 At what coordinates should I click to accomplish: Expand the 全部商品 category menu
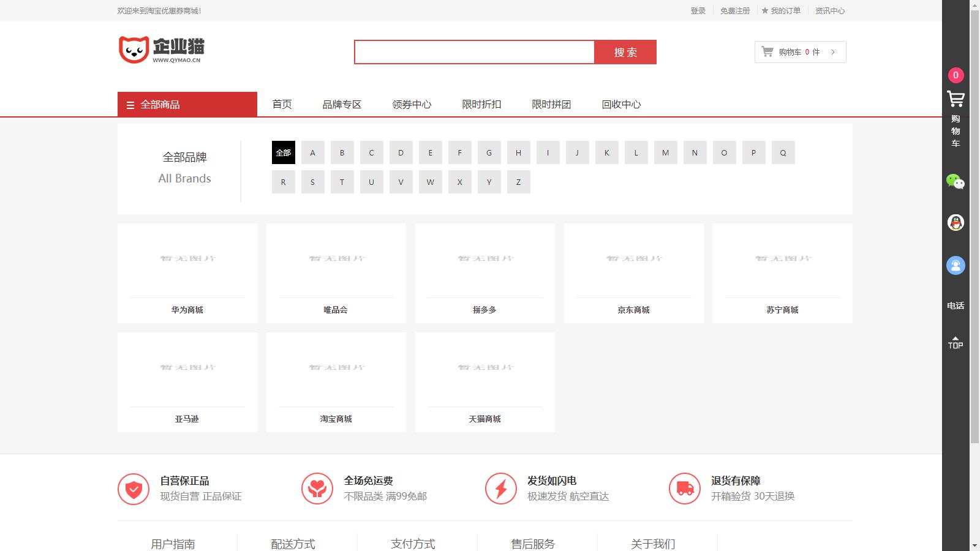pyautogui.click(x=187, y=104)
